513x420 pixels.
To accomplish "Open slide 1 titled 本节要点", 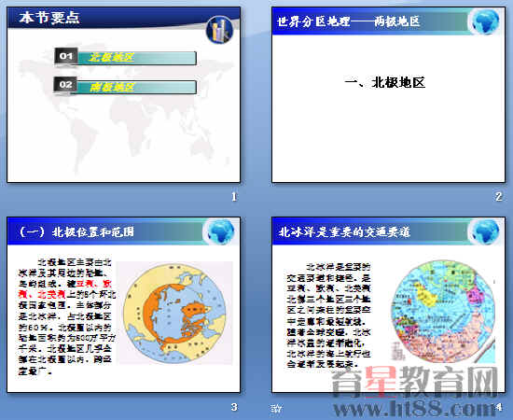I will (124, 95).
